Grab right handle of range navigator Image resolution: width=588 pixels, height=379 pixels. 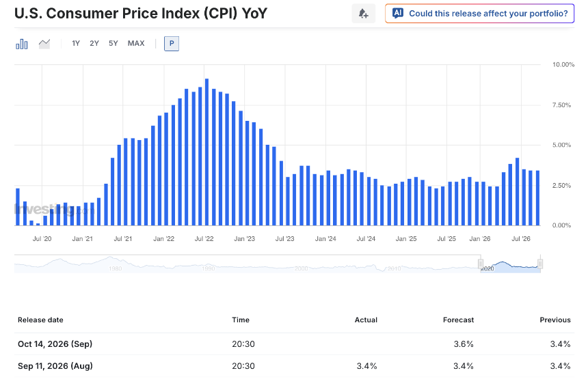540,264
